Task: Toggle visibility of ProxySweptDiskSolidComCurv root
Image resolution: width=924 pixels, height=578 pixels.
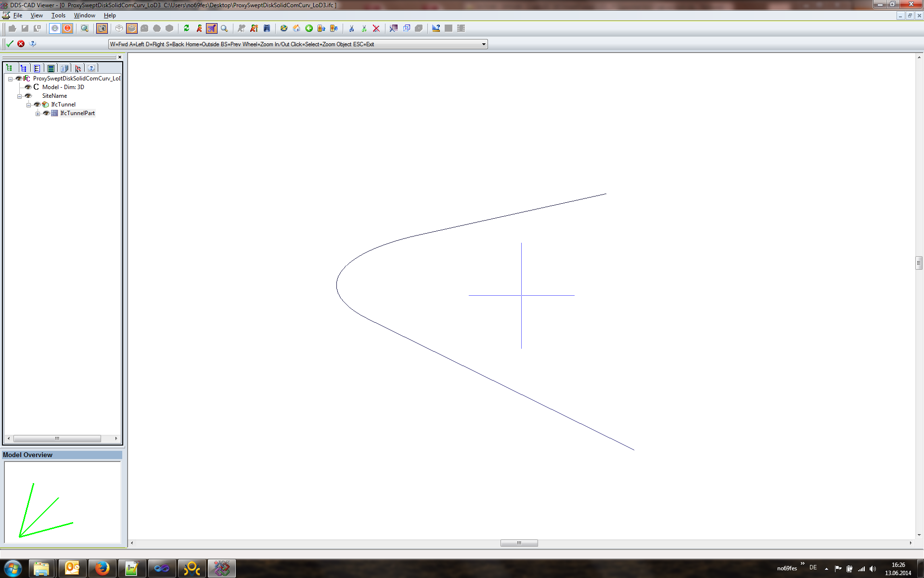Action: 19,79
